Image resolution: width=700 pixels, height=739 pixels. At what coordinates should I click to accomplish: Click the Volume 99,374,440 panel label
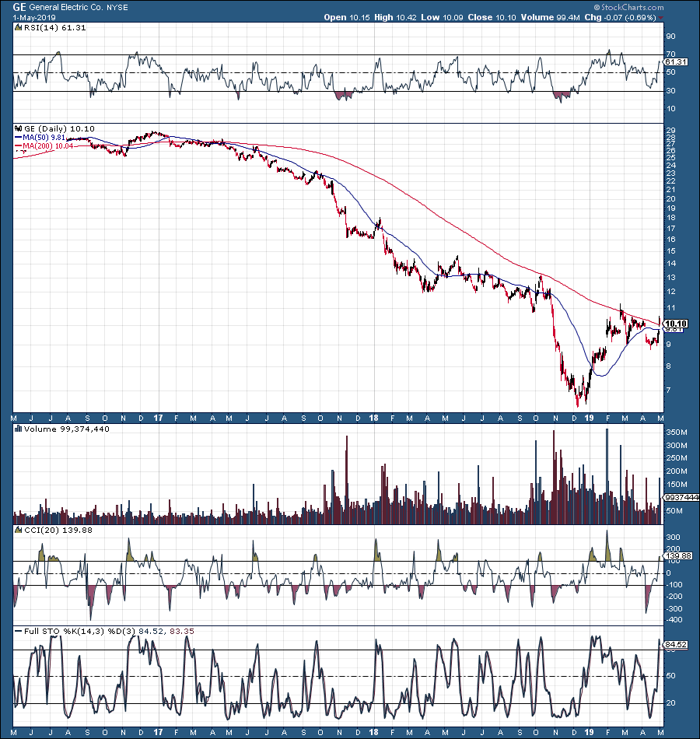point(66,429)
